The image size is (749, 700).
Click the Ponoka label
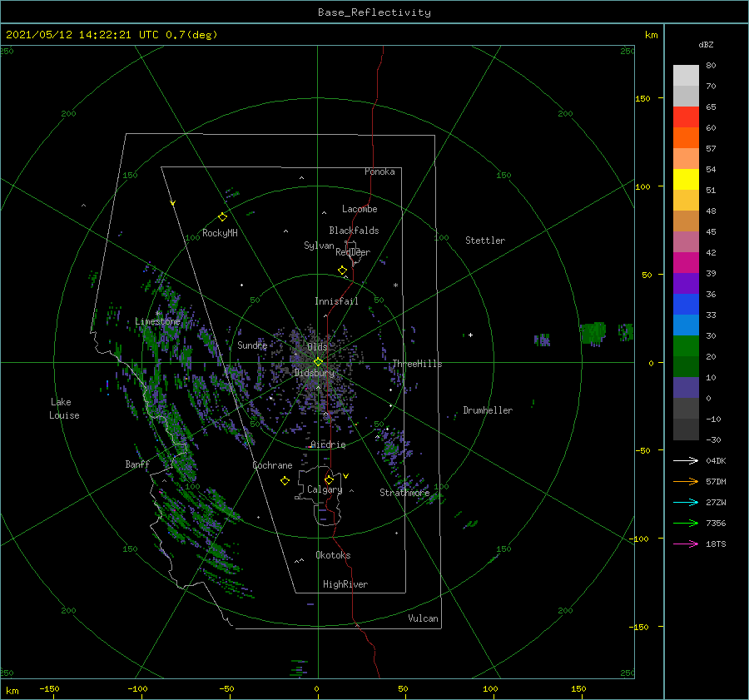[379, 171]
